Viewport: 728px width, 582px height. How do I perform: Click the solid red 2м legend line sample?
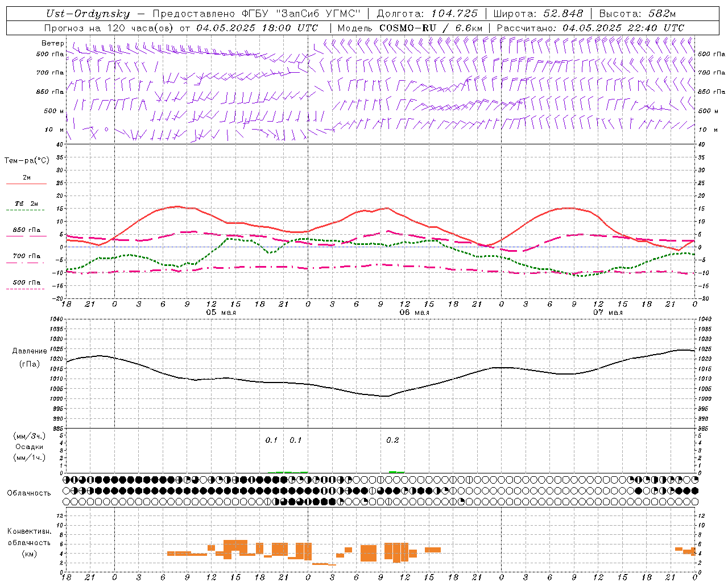coord(26,184)
